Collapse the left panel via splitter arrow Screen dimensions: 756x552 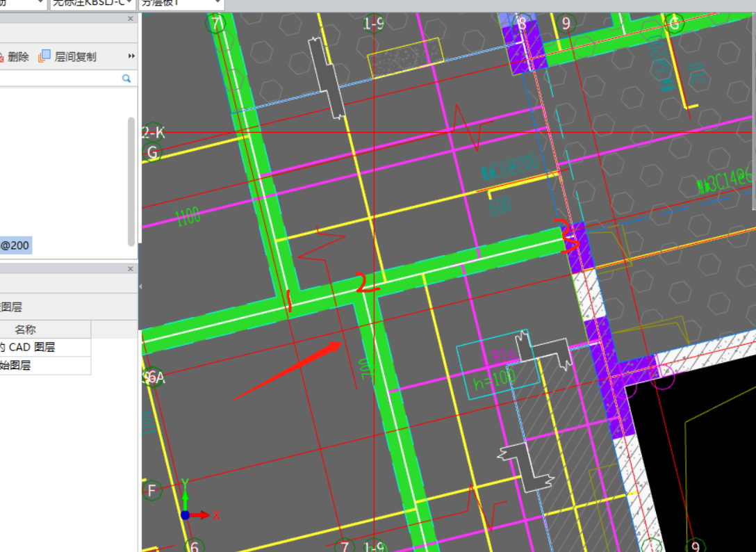tap(140, 286)
